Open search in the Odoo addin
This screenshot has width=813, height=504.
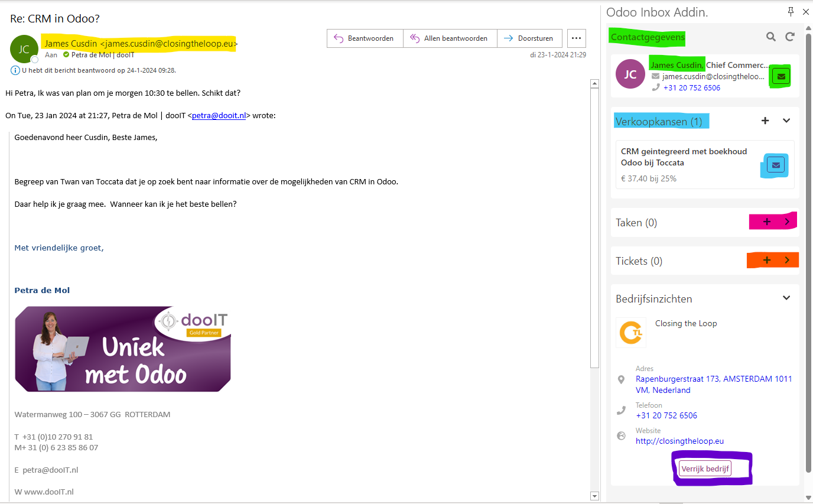[770, 36]
